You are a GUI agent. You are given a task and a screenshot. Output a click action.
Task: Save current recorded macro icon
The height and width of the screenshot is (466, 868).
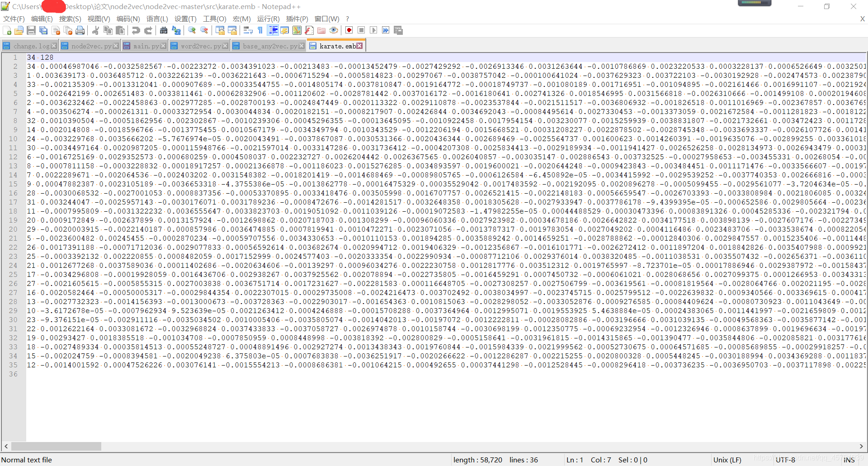[398, 30]
